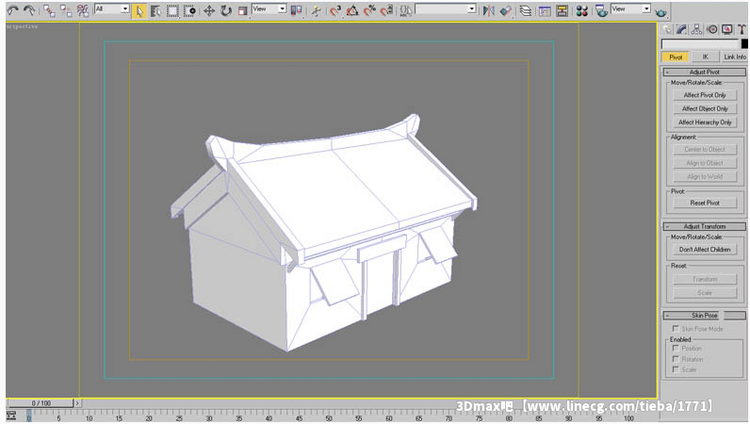Click the Quick Render teapot icon

click(661, 11)
